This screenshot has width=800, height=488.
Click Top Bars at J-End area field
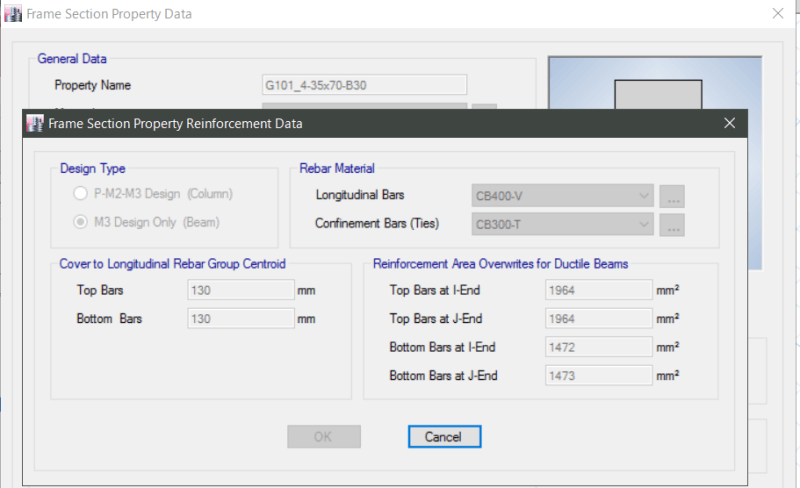pos(598,319)
